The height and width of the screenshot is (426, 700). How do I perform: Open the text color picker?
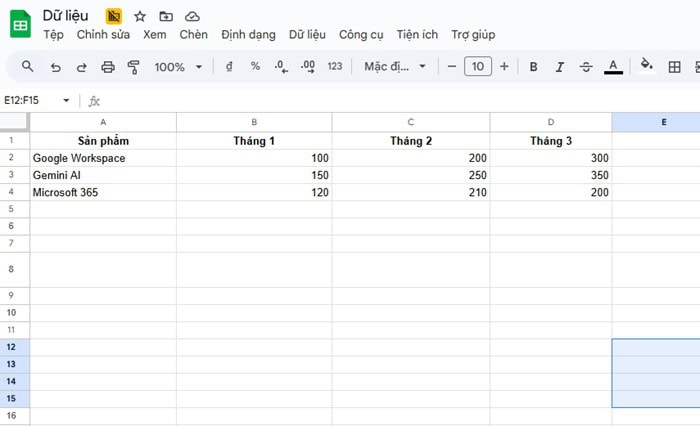pyautogui.click(x=613, y=67)
